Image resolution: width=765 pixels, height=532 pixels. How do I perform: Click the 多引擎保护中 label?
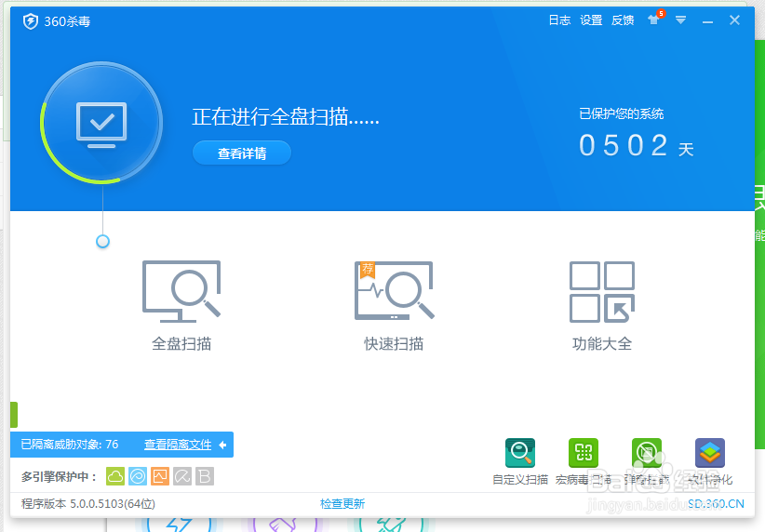click(x=59, y=477)
